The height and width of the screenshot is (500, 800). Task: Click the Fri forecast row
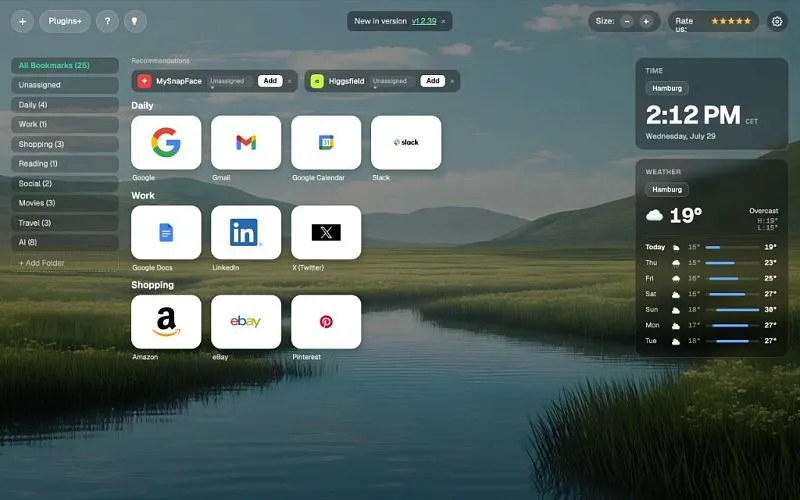click(711, 279)
